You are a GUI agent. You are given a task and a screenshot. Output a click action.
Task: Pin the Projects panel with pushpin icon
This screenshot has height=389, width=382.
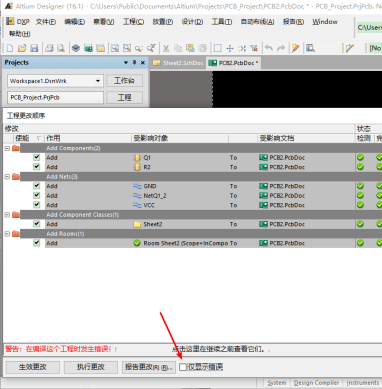coord(135,63)
